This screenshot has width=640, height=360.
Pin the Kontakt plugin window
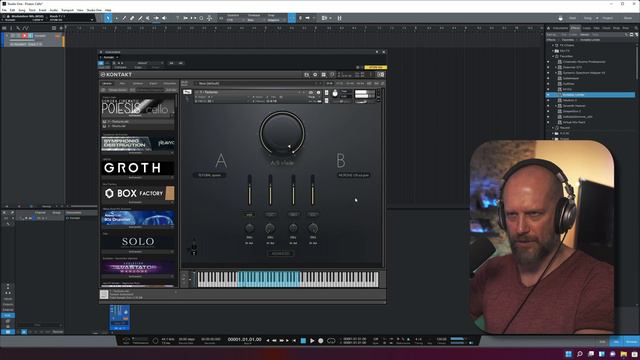[x=377, y=52]
